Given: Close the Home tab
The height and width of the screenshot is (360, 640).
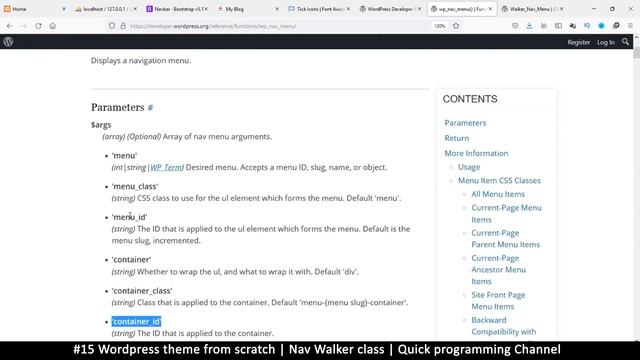Looking at the screenshot, I should (x=64, y=9).
